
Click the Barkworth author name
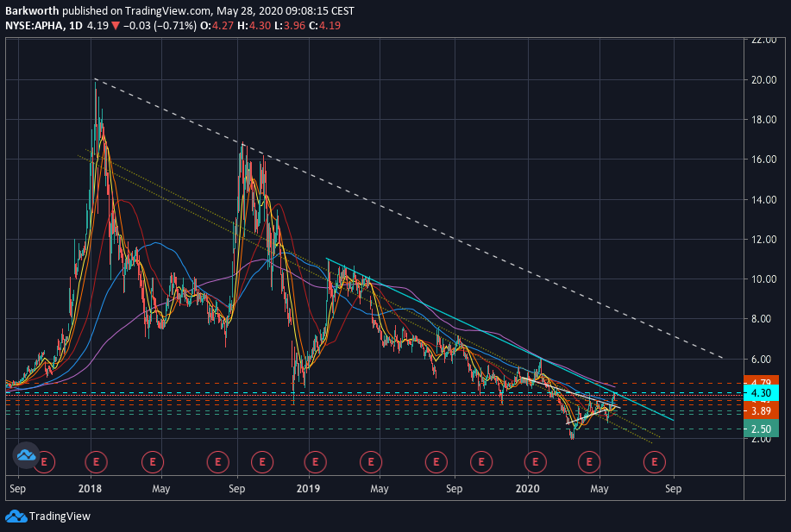pos(32,10)
